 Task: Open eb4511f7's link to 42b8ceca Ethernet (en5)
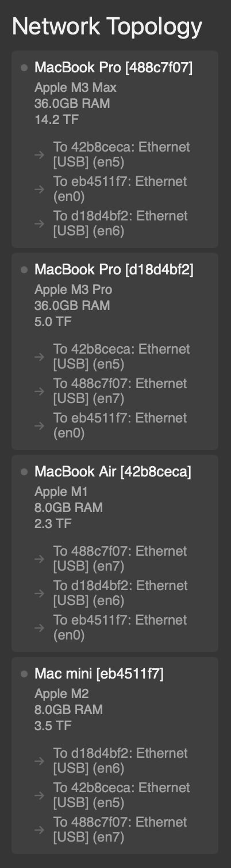pyautogui.click(x=121, y=795)
